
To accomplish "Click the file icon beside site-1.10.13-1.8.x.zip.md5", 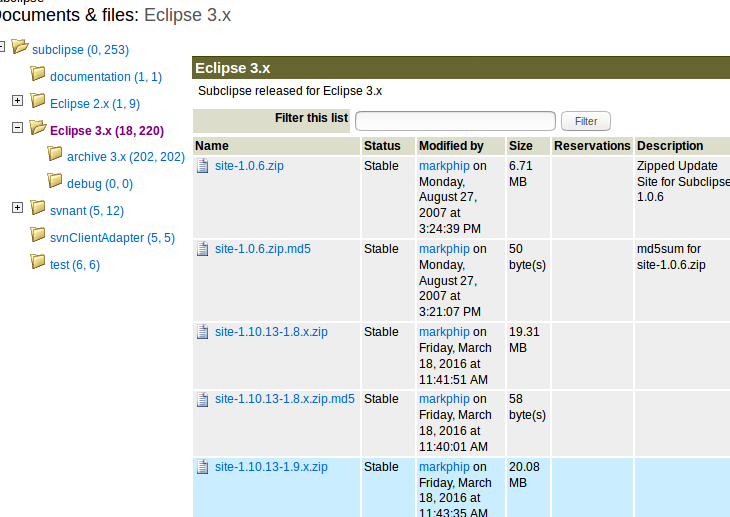I will (203, 399).
